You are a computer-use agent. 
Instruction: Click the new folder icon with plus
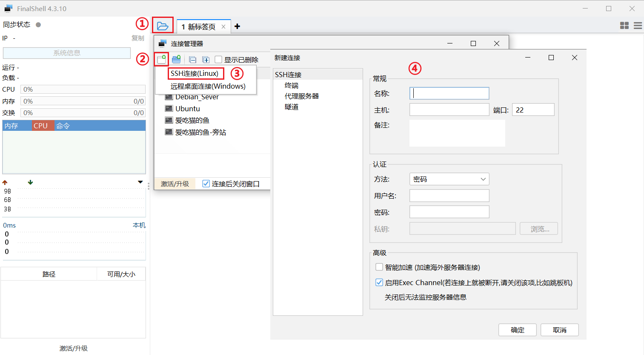click(x=176, y=59)
